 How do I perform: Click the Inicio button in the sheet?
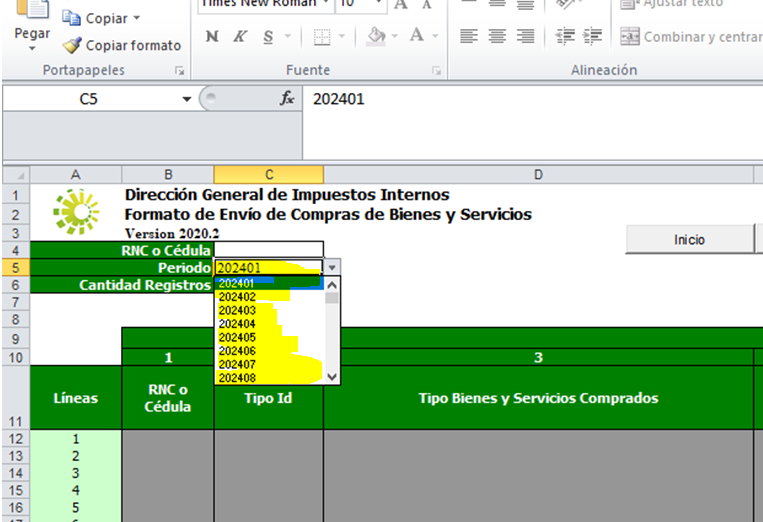pyautogui.click(x=690, y=239)
